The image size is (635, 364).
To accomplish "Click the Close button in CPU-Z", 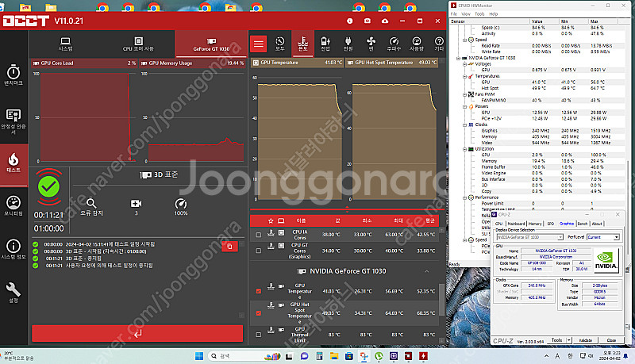I will pyautogui.click(x=611, y=340).
